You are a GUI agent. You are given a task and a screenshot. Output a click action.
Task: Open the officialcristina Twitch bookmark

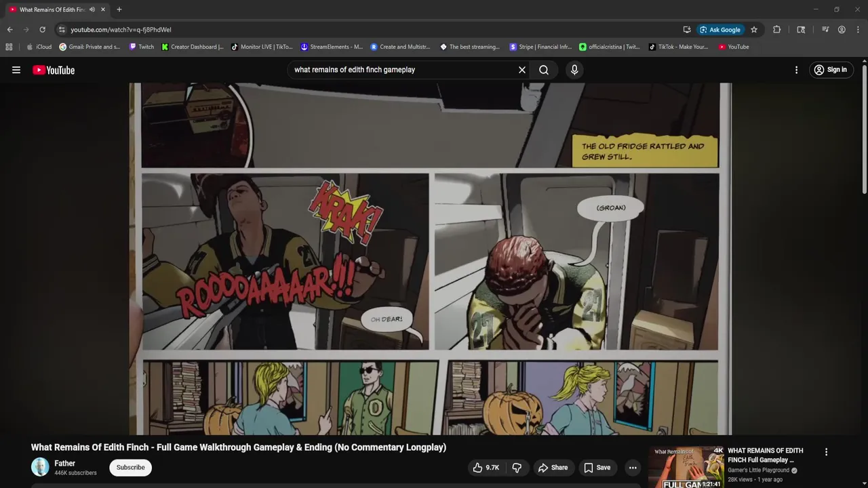coord(610,47)
